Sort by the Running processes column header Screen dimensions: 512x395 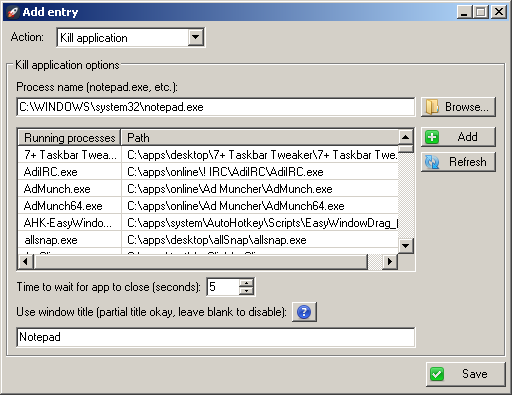pyautogui.click(x=69, y=138)
